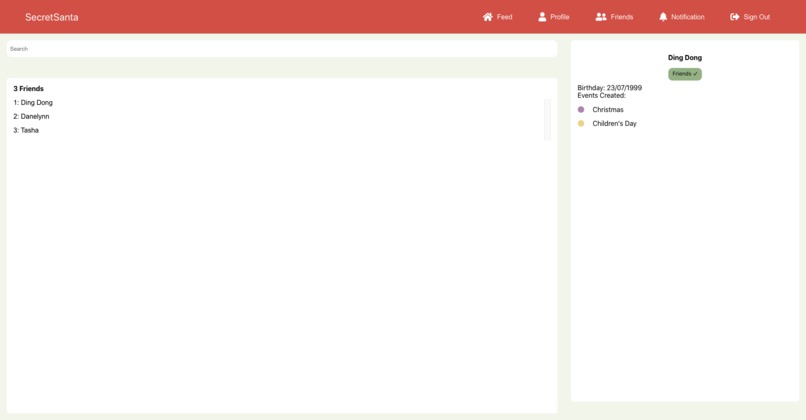Screen dimensions: 806x420
Task: Select friend 1: Ding Dong
Action: (33, 102)
